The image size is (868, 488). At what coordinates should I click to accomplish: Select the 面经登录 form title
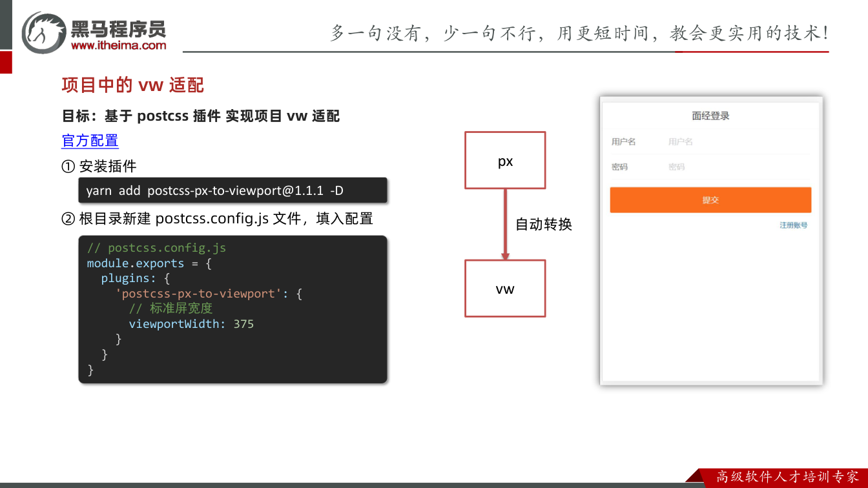coord(710,116)
